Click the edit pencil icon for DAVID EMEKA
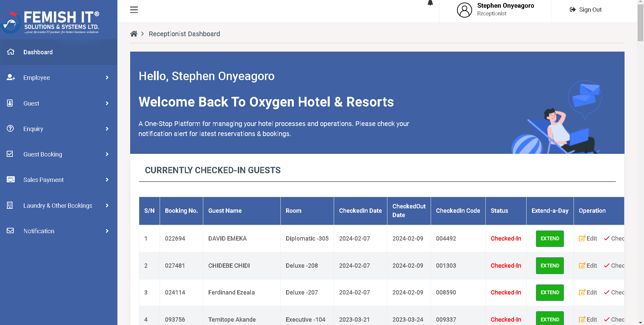 [582, 239]
